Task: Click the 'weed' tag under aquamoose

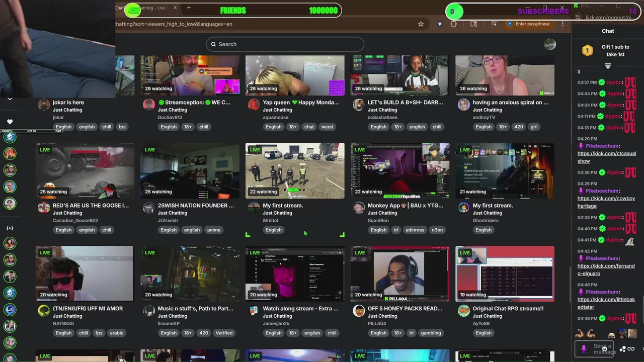Action: pyautogui.click(x=327, y=127)
